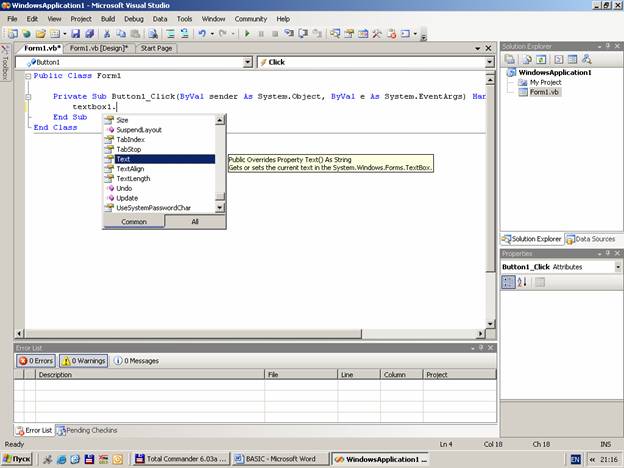Click the Stop Debugging square icon
Screen dimensions: 624x468
point(275,34)
